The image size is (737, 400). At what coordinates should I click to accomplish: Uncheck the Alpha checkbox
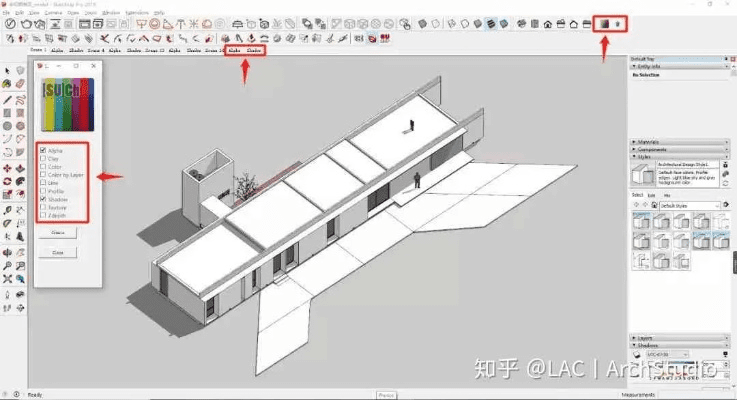click(x=42, y=150)
